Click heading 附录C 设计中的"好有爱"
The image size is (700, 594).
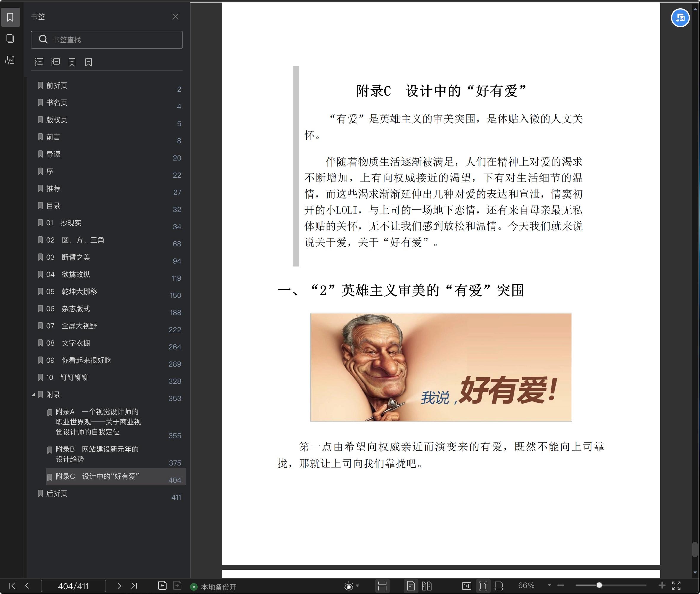pos(441,91)
